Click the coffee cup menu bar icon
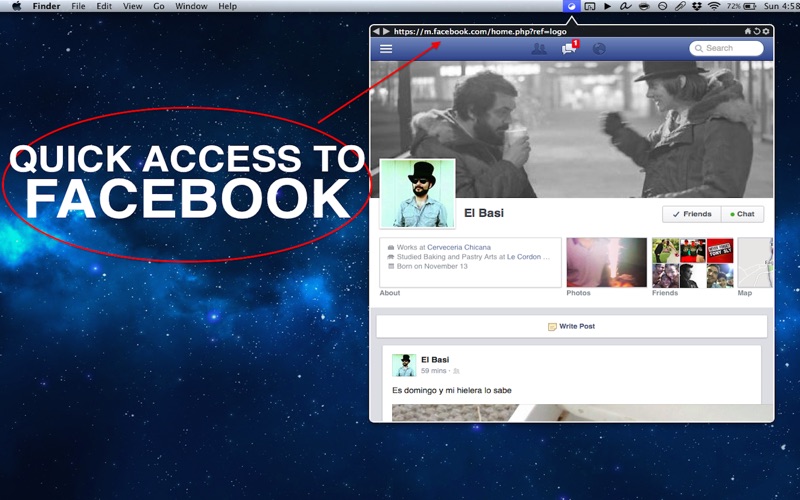The height and width of the screenshot is (500, 800). click(644, 6)
